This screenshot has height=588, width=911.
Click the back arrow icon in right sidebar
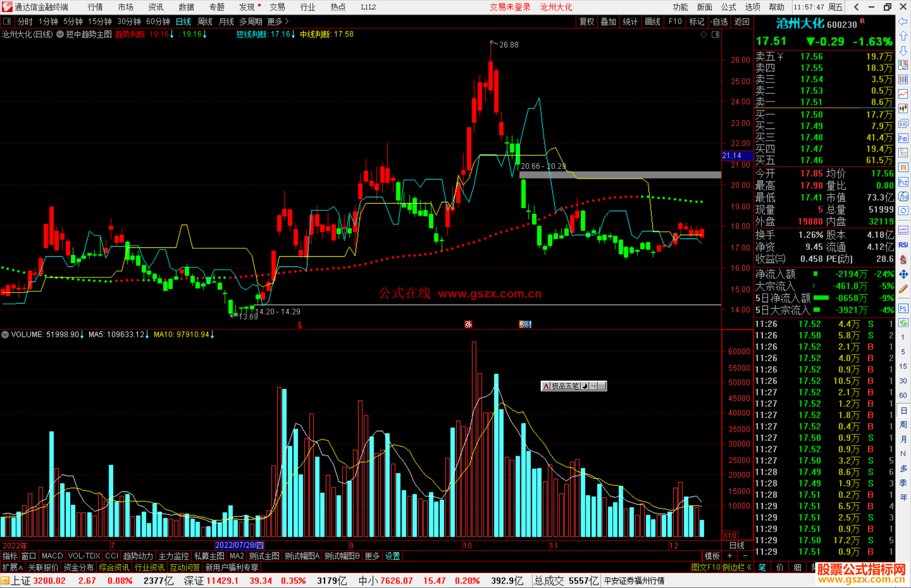(x=903, y=21)
